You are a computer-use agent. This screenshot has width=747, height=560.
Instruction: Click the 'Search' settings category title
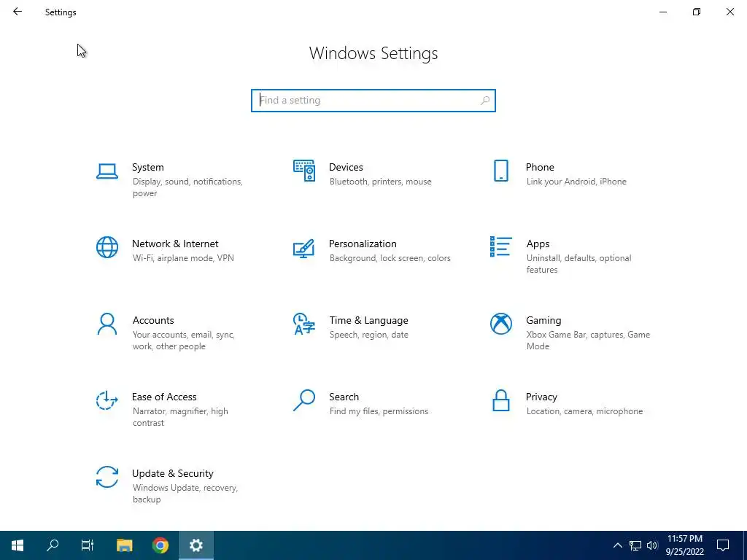click(344, 397)
